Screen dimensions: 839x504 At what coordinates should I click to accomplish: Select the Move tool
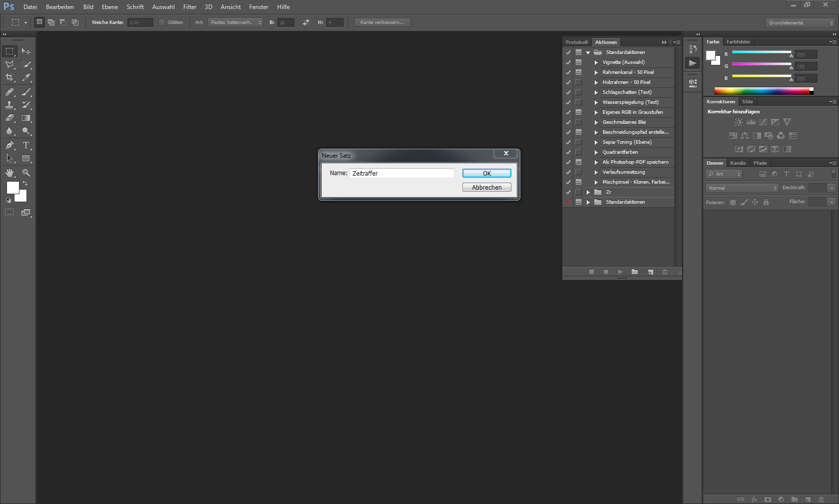point(26,51)
